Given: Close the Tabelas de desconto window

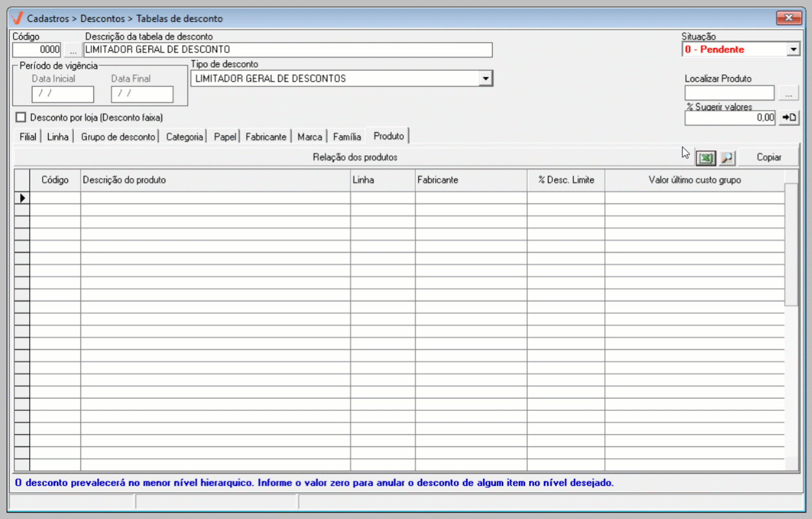Looking at the screenshot, I should 789,18.
